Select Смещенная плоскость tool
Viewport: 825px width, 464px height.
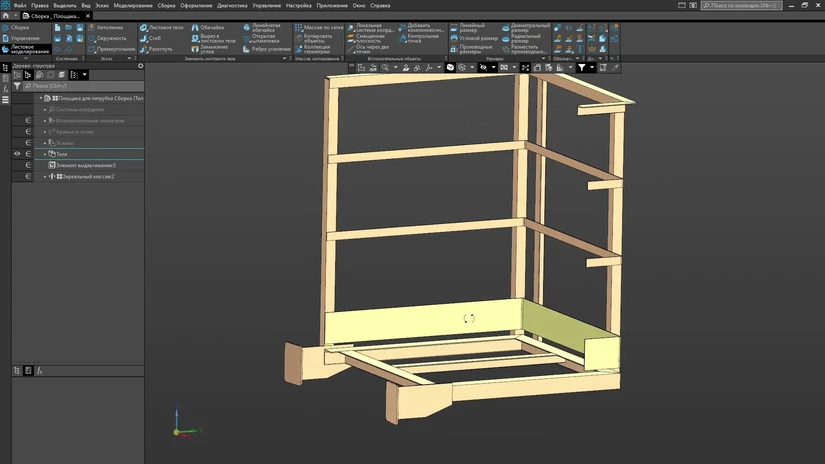[x=364, y=38]
